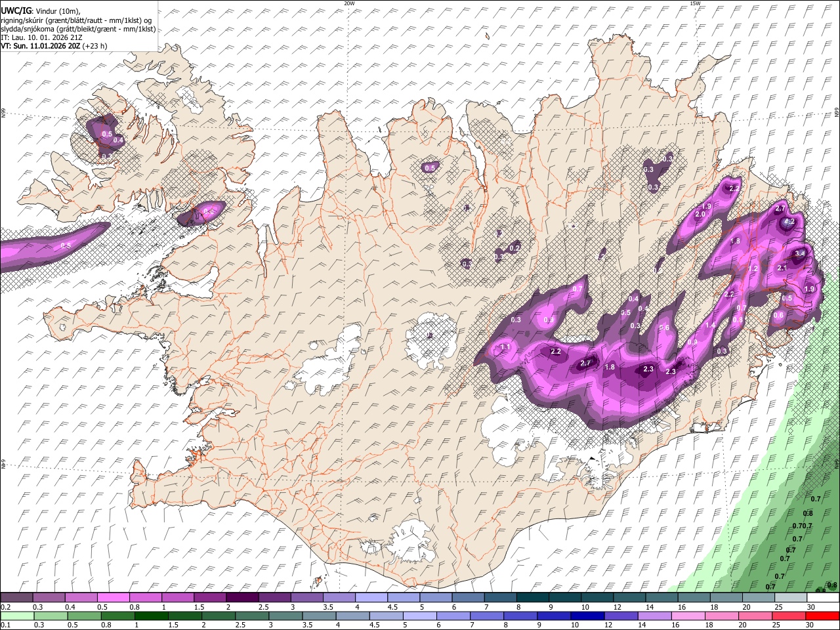This screenshot has height=630, width=840.
Task: Select snow scale swatch between 2 and 2.5
Action: [242, 598]
